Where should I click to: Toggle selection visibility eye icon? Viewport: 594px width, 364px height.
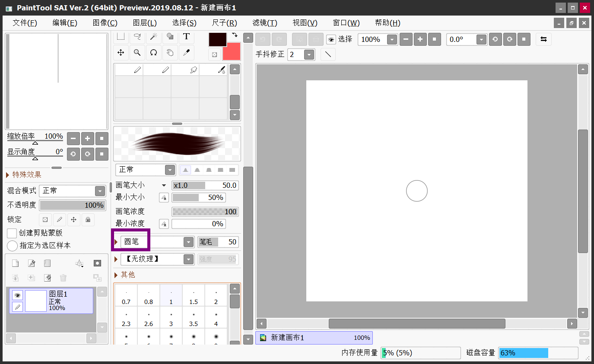click(x=331, y=40)
